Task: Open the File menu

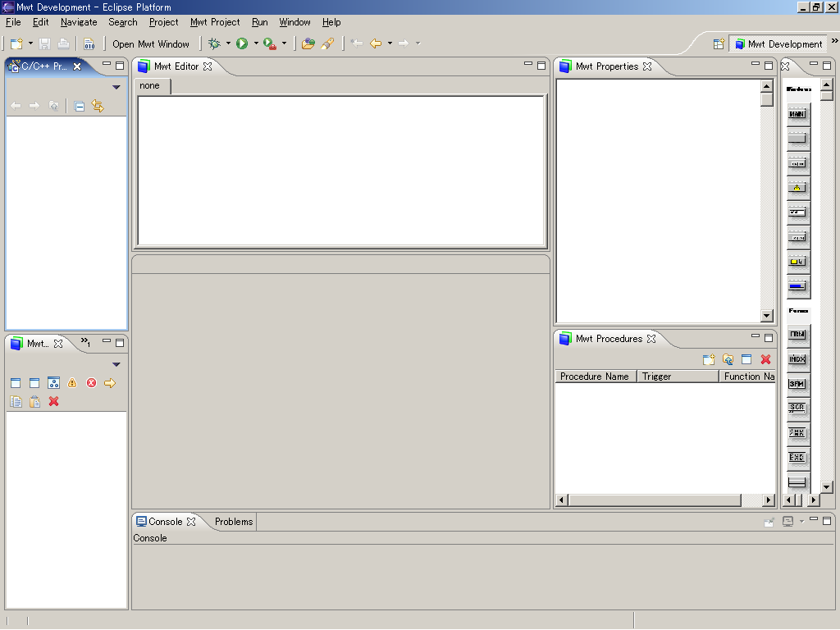Action: coord(13,22)
